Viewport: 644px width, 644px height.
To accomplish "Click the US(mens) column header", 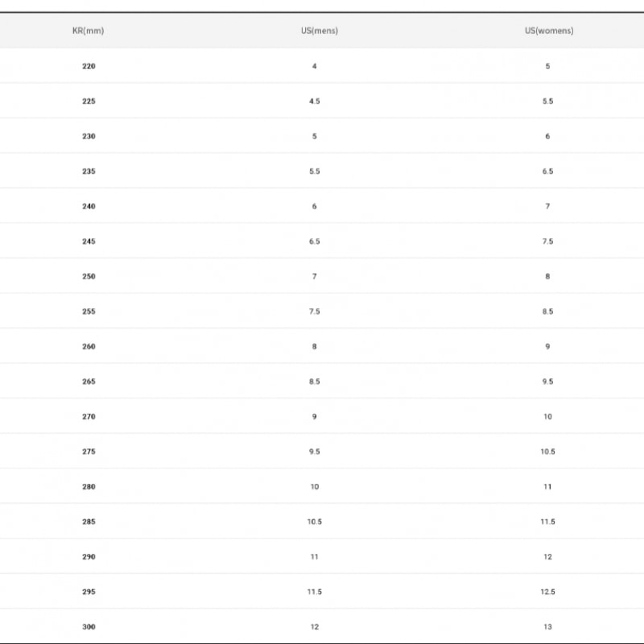I will pyautogui.click(x=319, y=31).
